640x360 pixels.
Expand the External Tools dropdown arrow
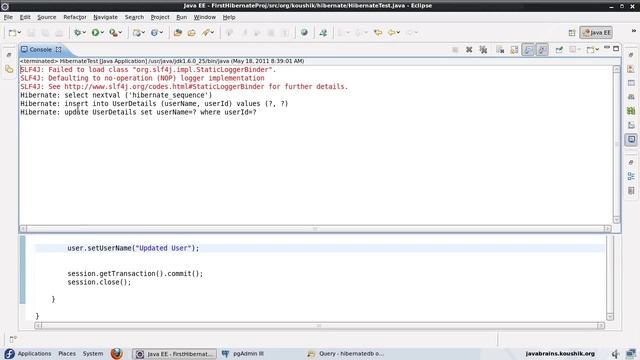[120, 33]
